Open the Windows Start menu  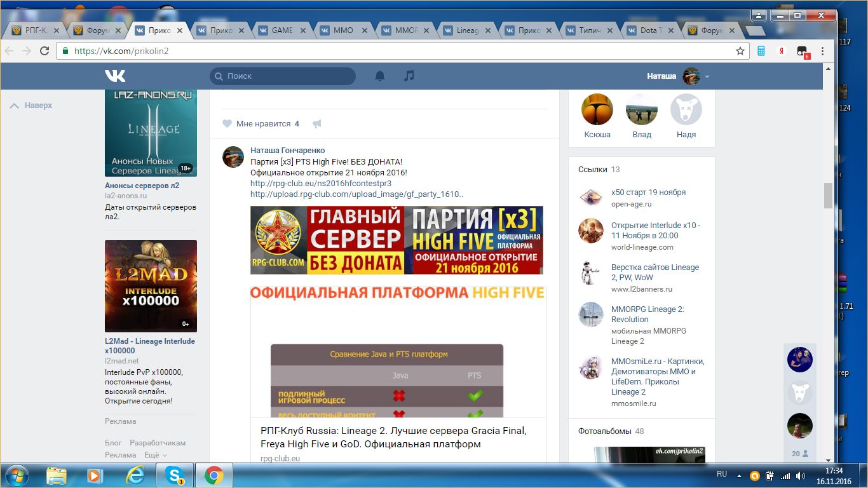coord(16,475)
